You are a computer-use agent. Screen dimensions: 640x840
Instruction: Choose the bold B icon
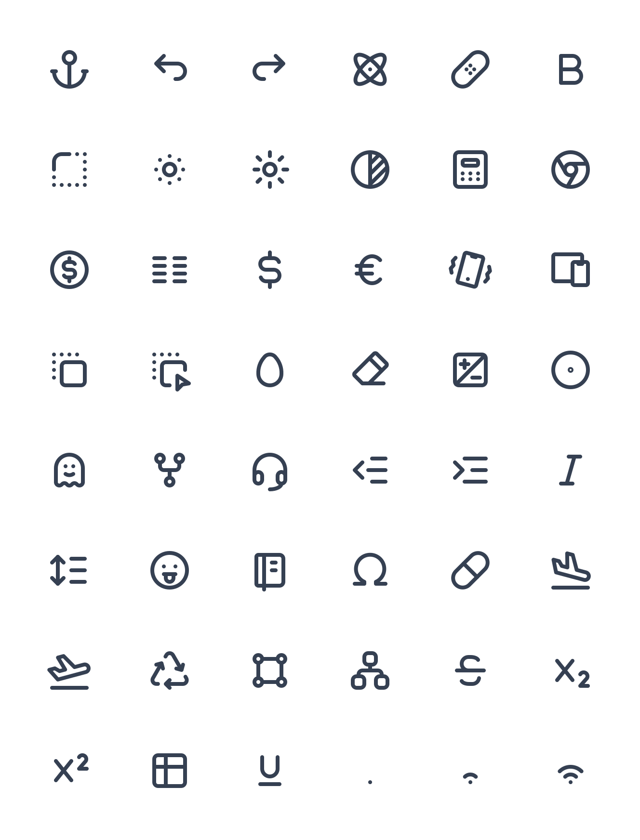click(x=571, y=69)
